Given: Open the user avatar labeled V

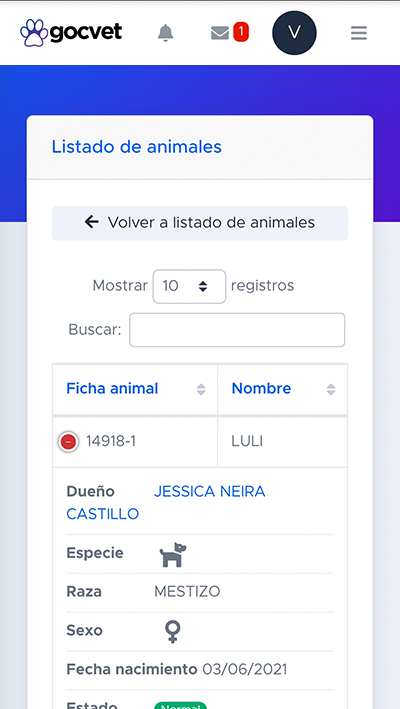Looking at the screenshot, I should coord(294,33).
